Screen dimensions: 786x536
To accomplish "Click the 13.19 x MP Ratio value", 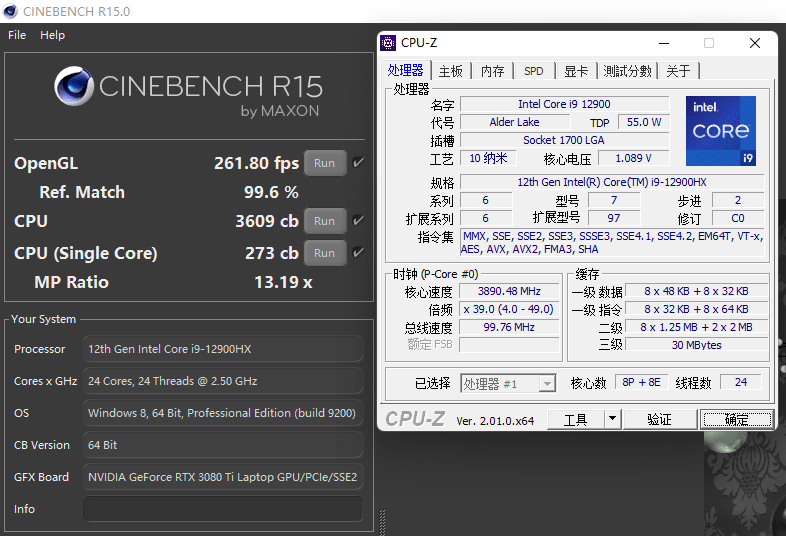I will pos(283,282).
